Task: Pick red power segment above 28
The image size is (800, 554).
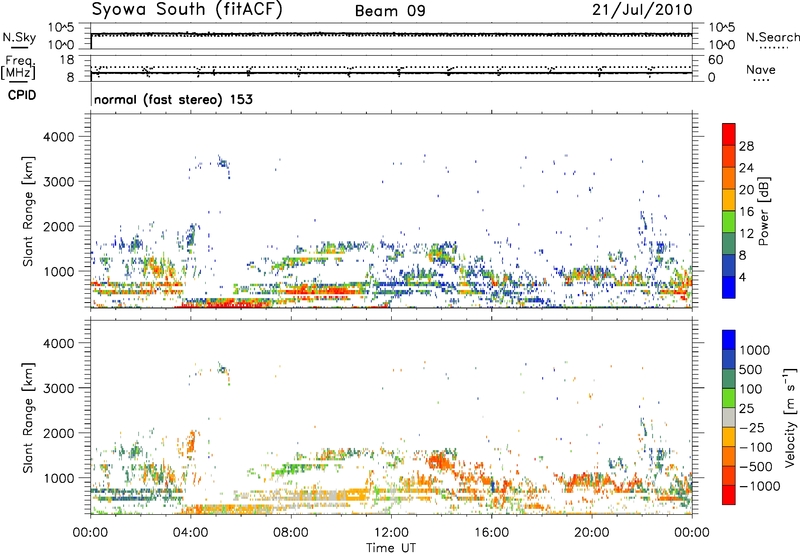Action: 729,134
